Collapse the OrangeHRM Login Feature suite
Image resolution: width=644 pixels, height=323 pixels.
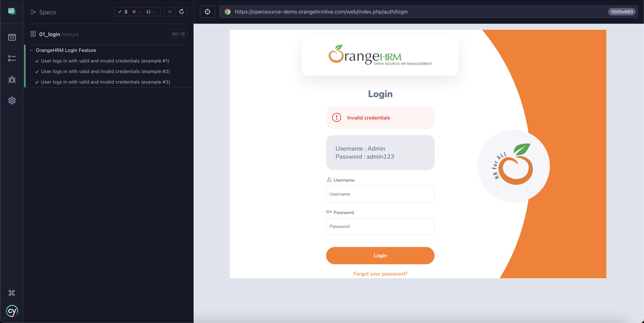pyautogui.click(x=66, y=50)
